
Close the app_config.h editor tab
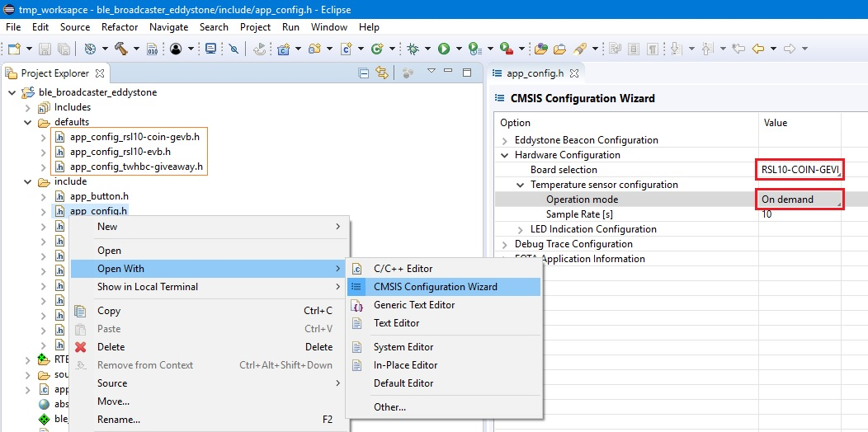(x=574, y=73)
